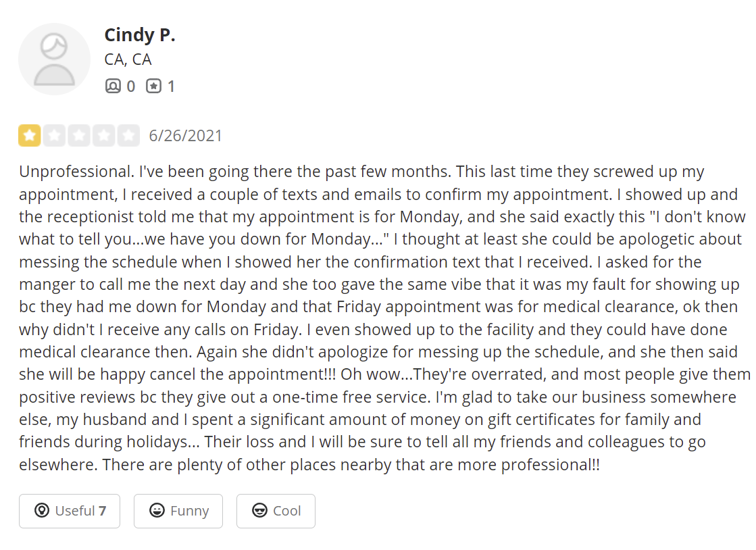Open Cindy P.'s default profile avatar
Viewport: 756px width, 550px height.
tap(54, 59)
